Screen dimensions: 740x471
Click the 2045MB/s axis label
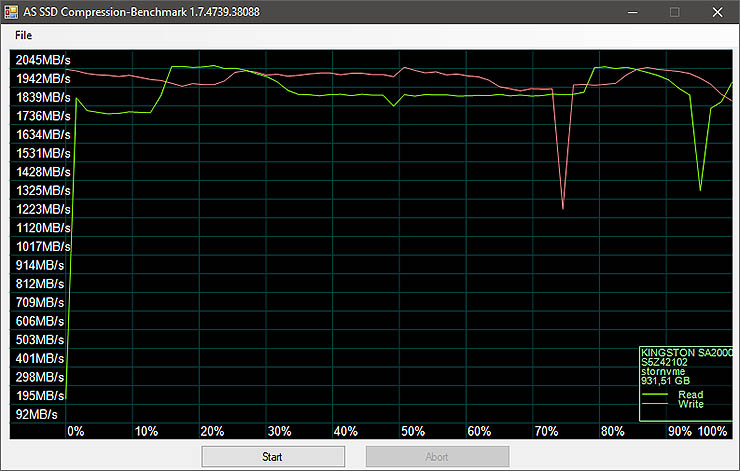click(x=42, y=60)
